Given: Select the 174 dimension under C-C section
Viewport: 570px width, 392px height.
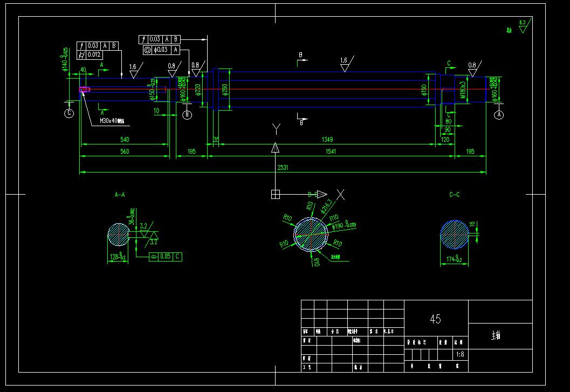Looking at the screenshot, I should click(x=454, y=259).
